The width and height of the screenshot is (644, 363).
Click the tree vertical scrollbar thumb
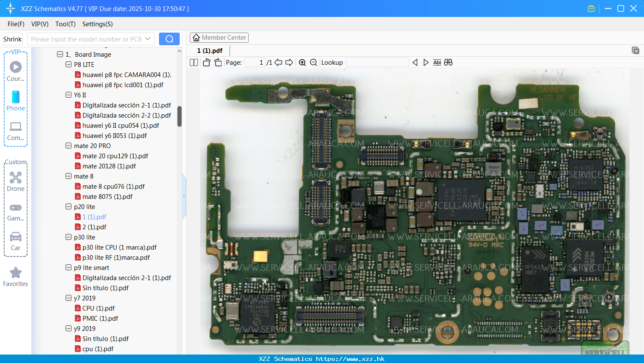point(179,116)
